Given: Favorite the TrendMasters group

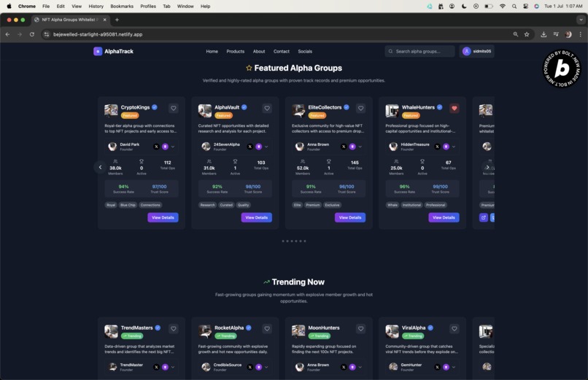Looking at the screenshot, I should pos(173,329).
